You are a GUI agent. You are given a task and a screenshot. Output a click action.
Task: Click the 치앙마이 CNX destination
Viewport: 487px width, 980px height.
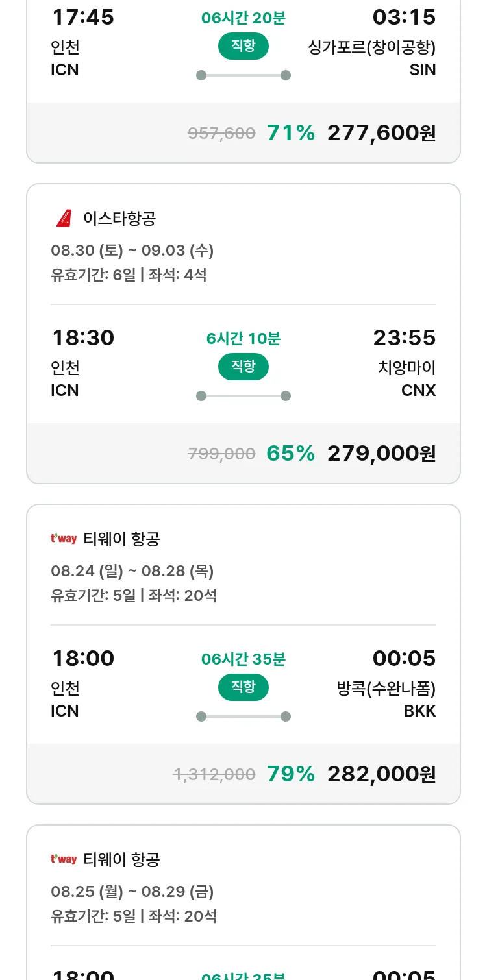[407, 379]
